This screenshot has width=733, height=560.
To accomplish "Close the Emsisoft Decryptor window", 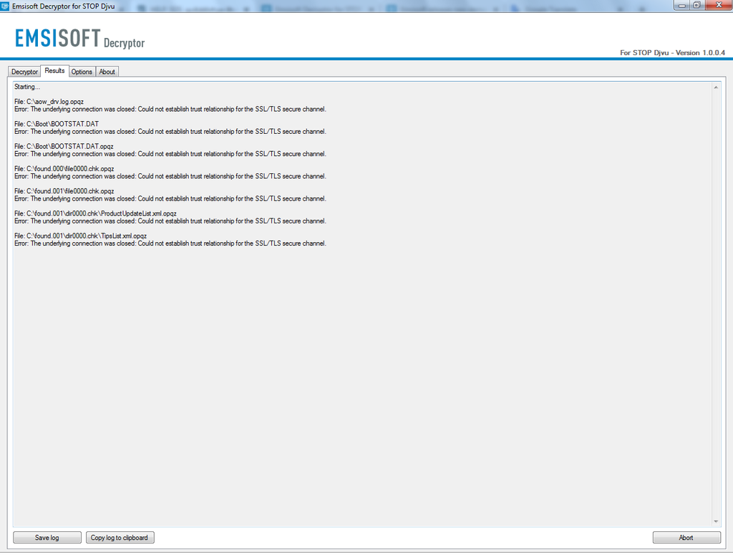I will tap(719, 5).
